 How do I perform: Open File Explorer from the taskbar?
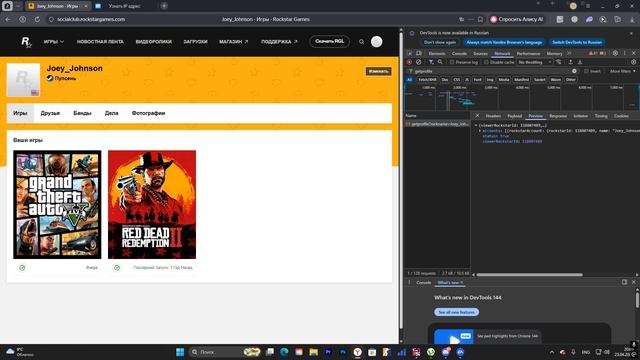313,352
